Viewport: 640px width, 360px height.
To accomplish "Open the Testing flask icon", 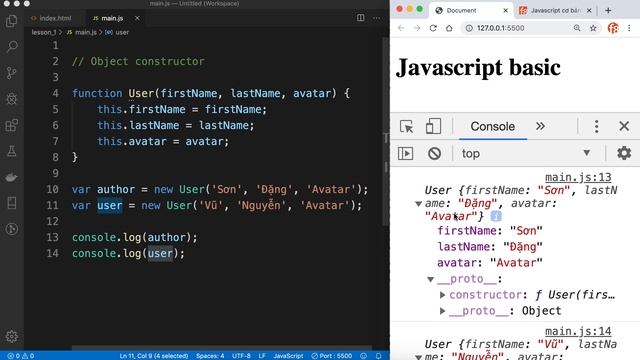I will click(11, 151).
